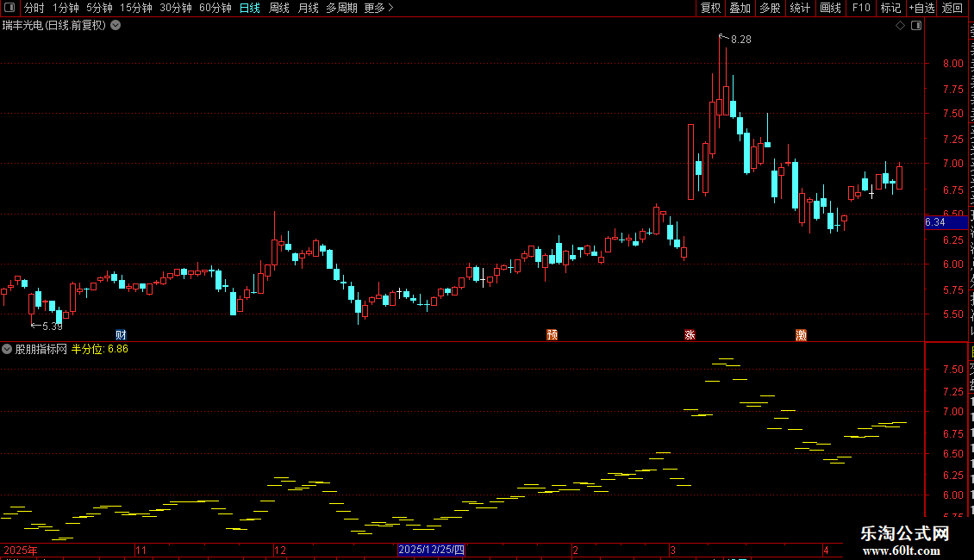Select the 日线 daily period
The height and width of the screenshot is (560, 974).
[x=250, y=8]
